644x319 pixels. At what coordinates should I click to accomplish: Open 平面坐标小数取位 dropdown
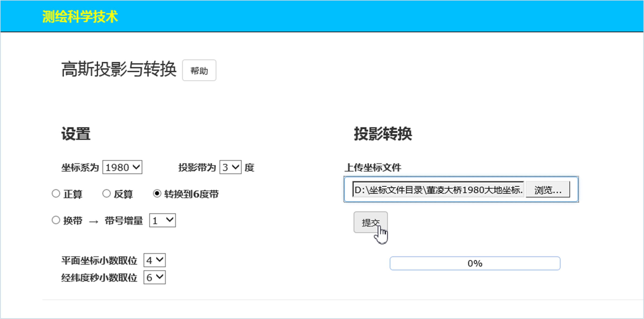click(x=154, y=260)
